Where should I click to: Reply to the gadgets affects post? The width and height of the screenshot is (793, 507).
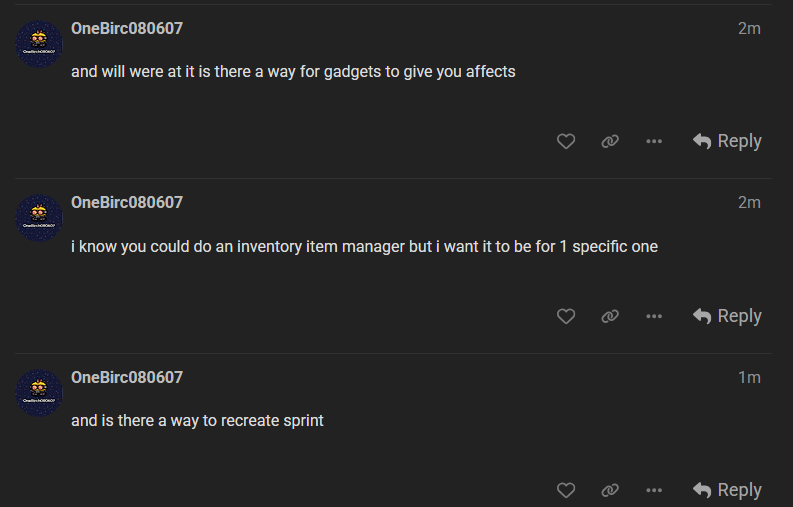click(727, 142)
